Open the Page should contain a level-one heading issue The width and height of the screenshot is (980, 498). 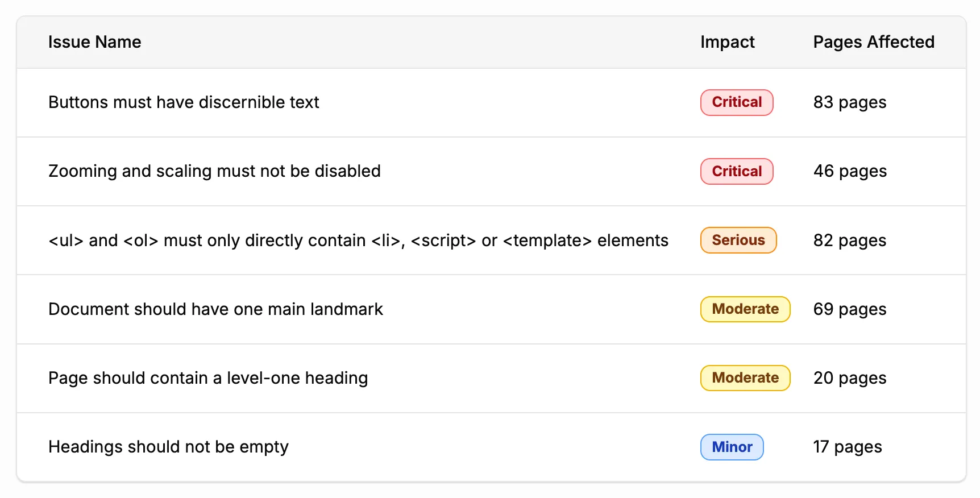208,377
